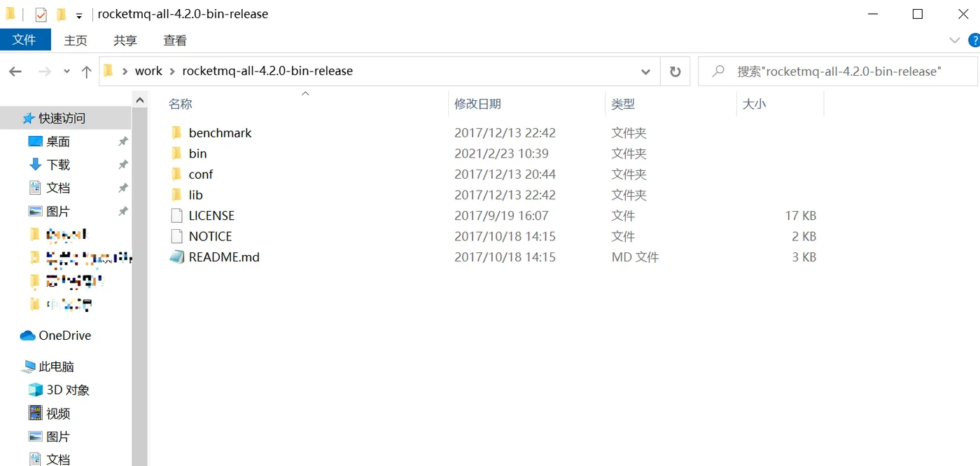The image size is (980, 466).
Task: Open recent locations dropdown arrow
Action: [67, 71]
